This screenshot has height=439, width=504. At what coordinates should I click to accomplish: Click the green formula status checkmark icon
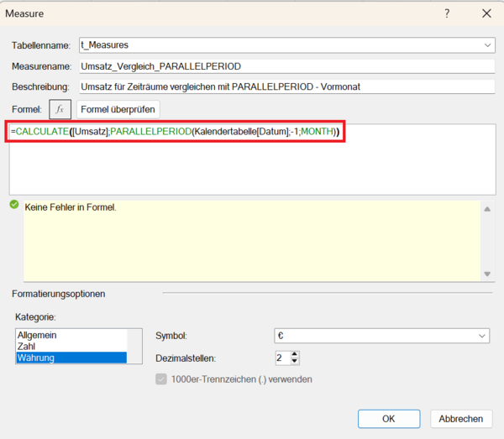tap(14, 205)
